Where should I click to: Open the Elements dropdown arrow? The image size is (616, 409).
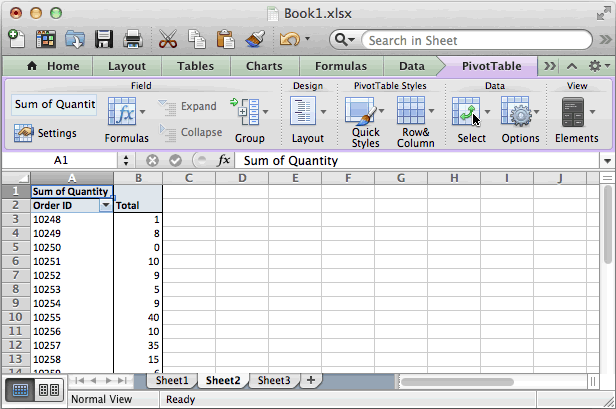(592, 112)
